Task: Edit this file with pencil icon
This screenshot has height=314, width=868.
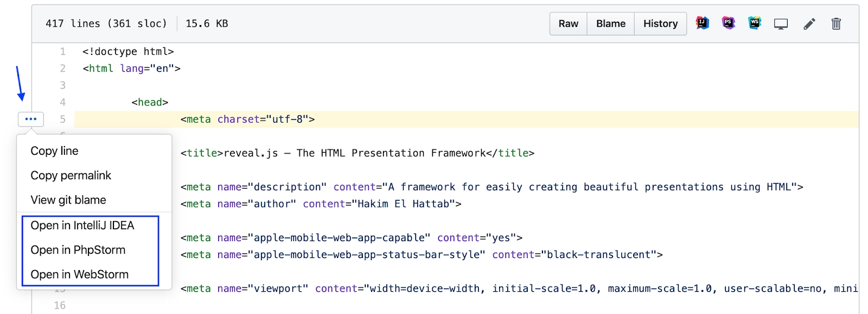Action: pyautogui.click(x=809, y=24)
